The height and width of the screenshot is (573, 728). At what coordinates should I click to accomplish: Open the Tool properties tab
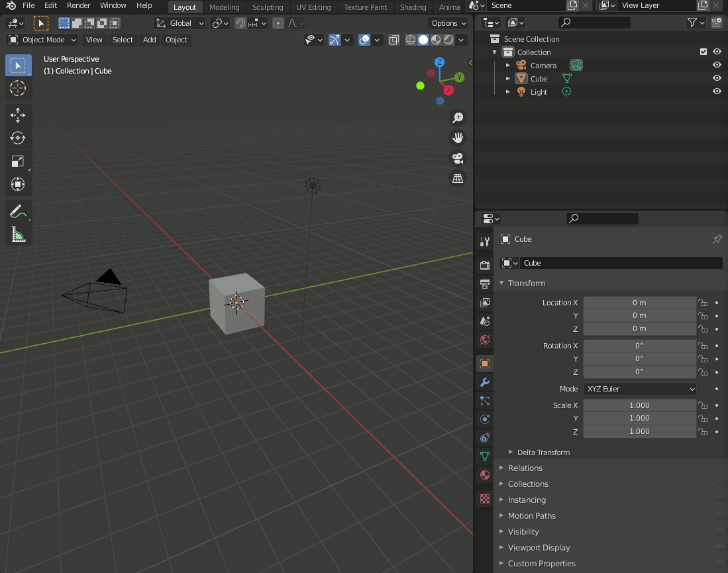click(485, 242)
